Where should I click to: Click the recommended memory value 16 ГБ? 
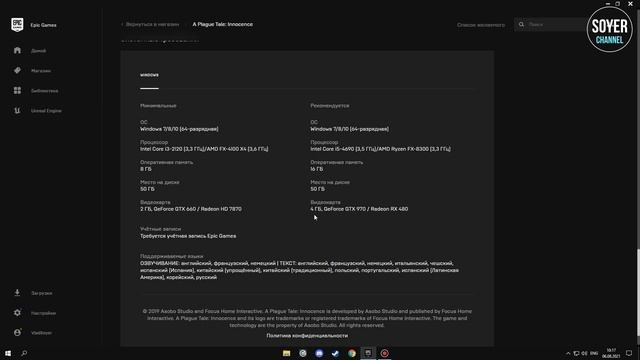317,169
